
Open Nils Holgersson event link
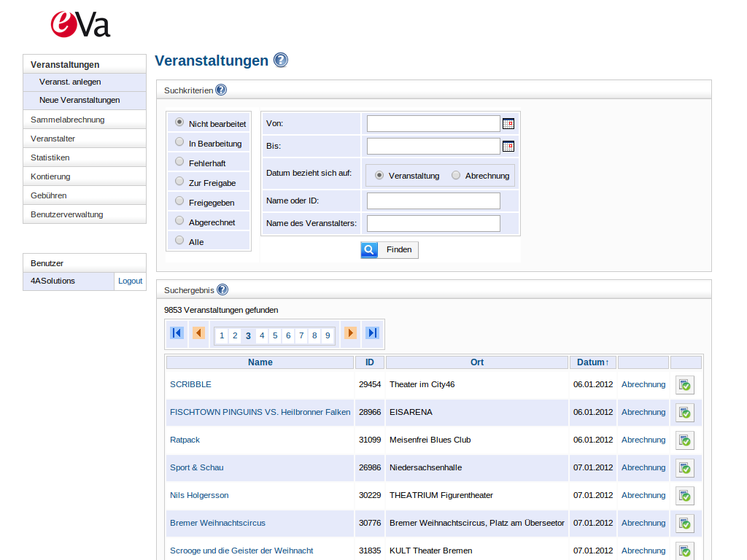click(199, 495)
